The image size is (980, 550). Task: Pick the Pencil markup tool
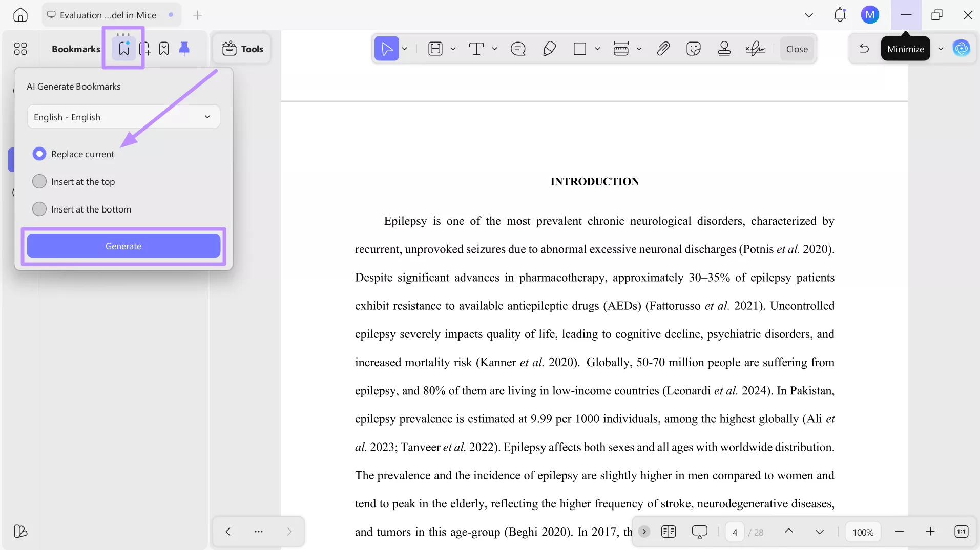pos(549,49)
